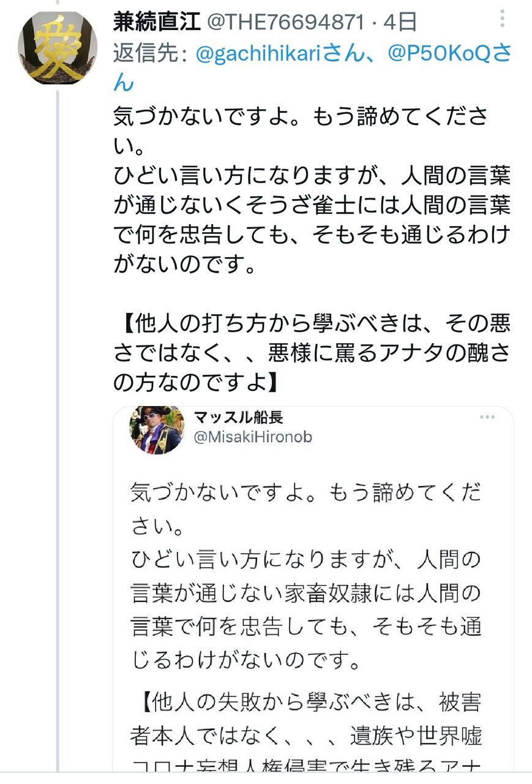The image size is (532, 784).
Task: Tap the マッスル船長 profile picture
Action: (x=157, y=429)
